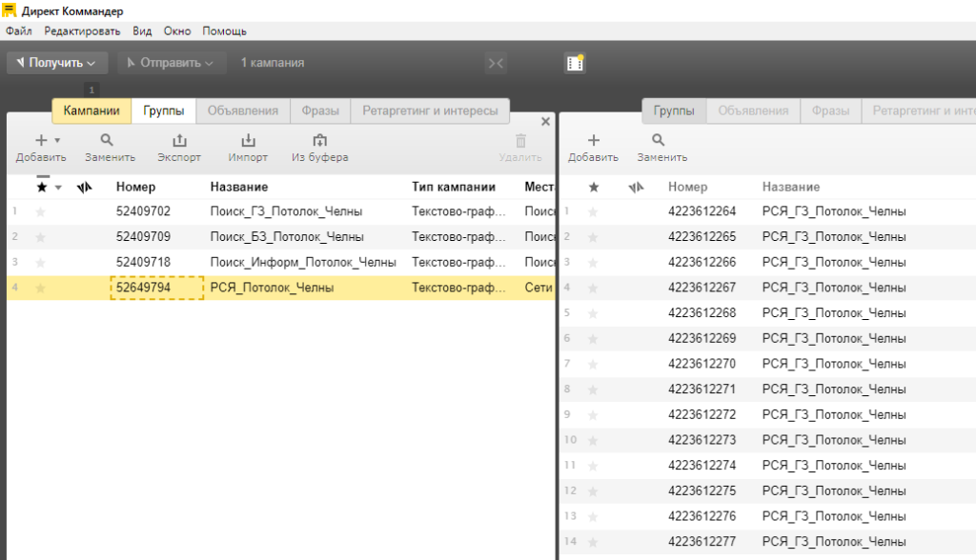The width and height of the screenshot is (976, 560).
Task: Sort campaigns by Название column
Action: [x=239, y=188]
